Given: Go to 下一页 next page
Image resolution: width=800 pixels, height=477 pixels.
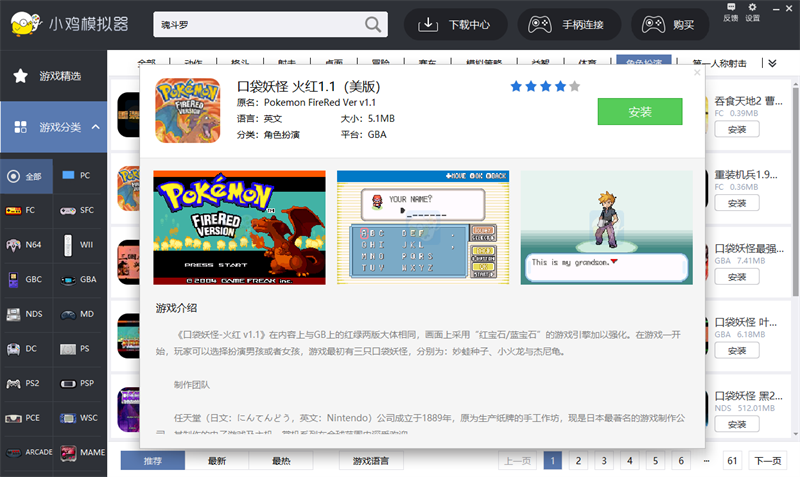Looking at the screenshot, I should 766,461.
